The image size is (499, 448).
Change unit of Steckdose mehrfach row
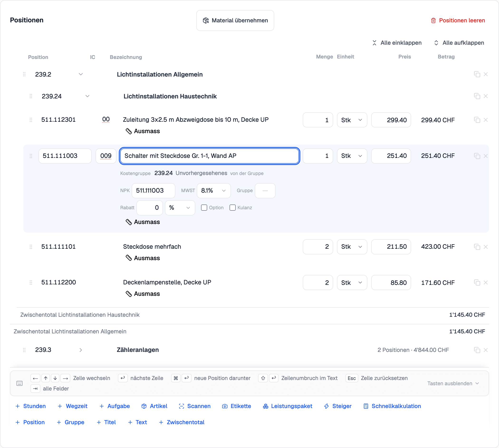pyautogui.click(x=352, y=247)
